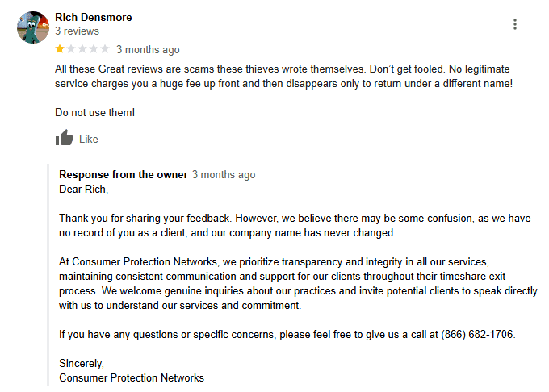Image resolution: width=549 pixels, height=392 pixels.
Task: Click the review's "3 months ago" timestamp
Action: (148, 50)
